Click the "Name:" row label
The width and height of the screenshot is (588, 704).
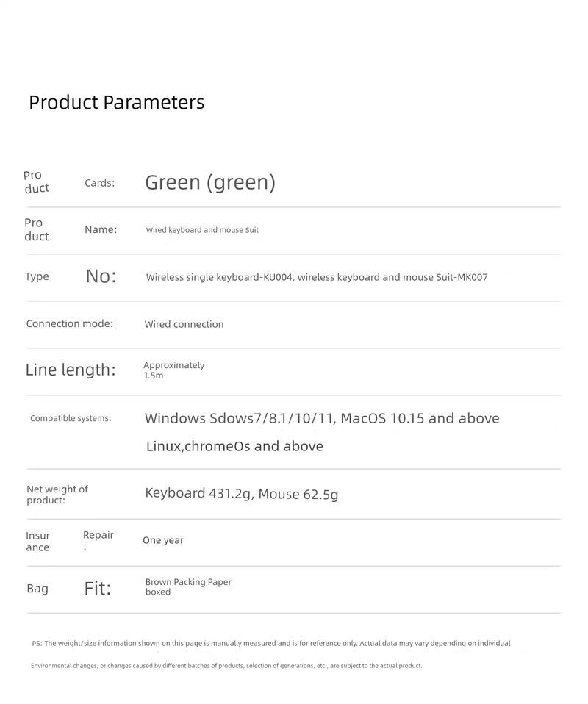click(101, 230)
